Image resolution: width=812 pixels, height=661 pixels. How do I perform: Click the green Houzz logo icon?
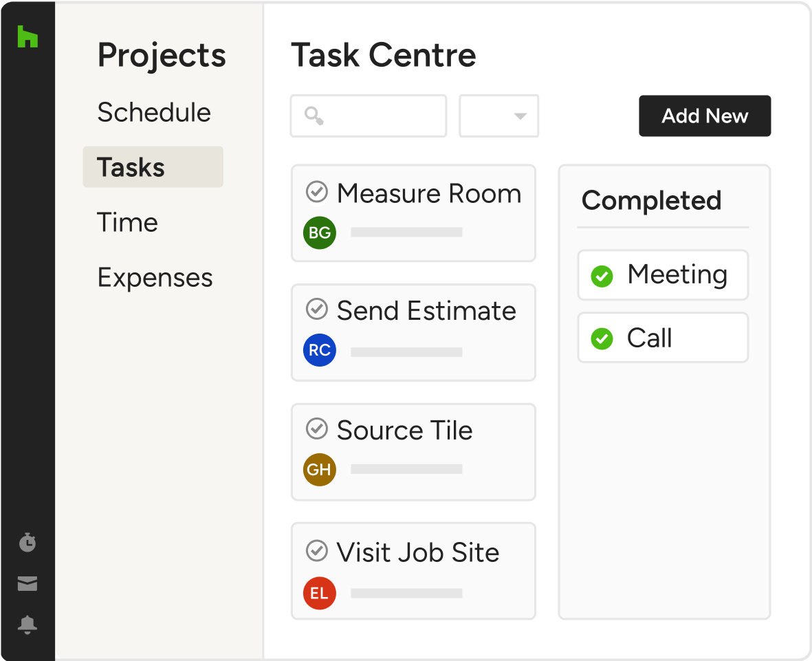[x=28, y=36]
